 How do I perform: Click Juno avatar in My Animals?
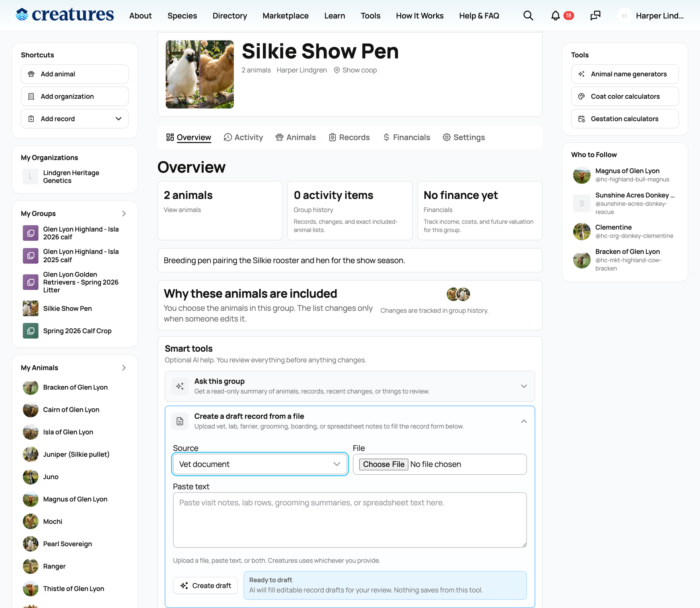(31, 477)
